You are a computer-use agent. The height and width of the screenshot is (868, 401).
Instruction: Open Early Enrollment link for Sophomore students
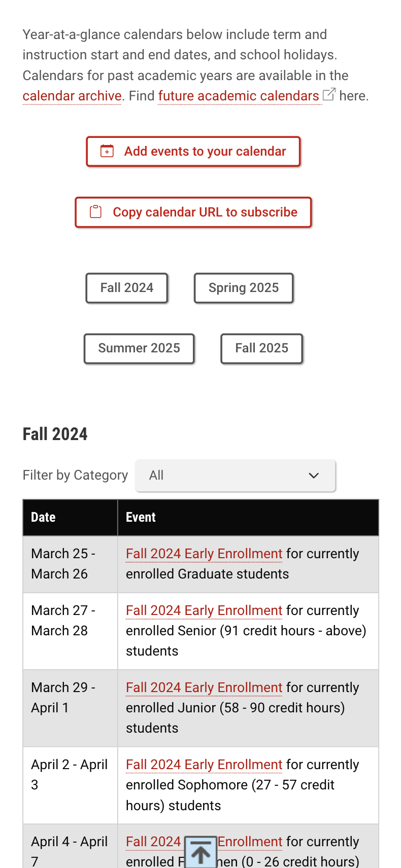click(x=204, y=765)
